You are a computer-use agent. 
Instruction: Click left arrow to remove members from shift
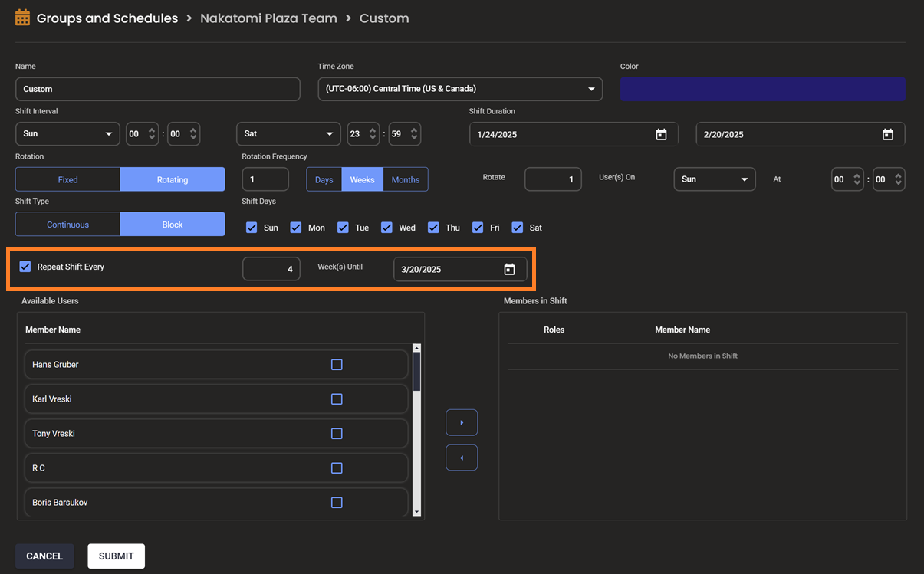pyautogui.click(x=462, y=458)
